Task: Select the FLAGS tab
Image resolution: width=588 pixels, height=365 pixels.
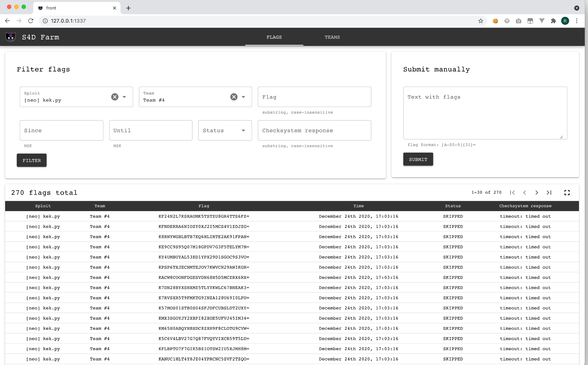Action: tap(274, 37)
